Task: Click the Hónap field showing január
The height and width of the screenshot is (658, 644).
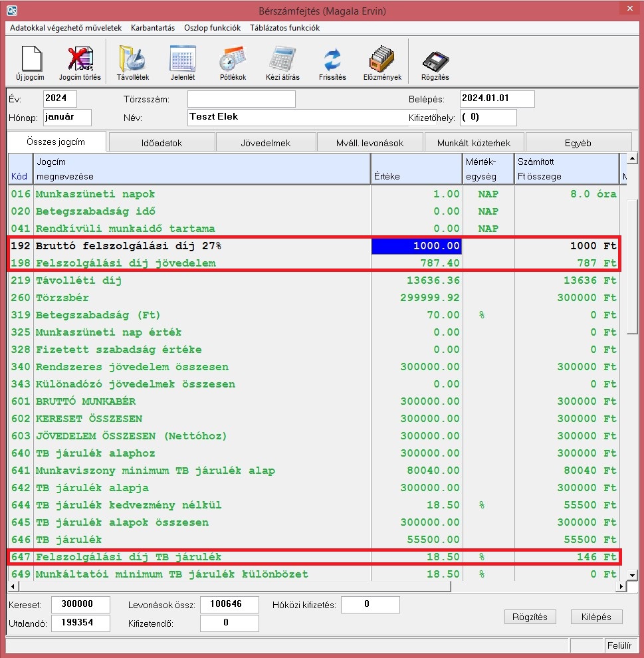Action: pos(67,118)
